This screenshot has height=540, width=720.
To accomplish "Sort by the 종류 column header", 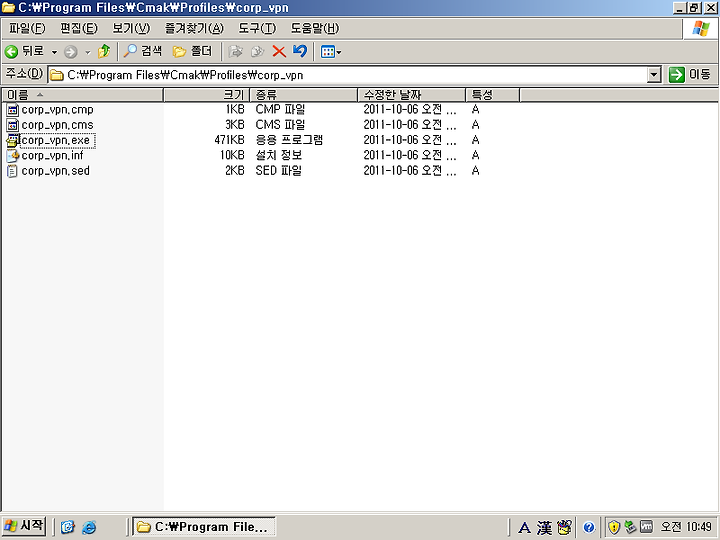I will coord(304,95).
